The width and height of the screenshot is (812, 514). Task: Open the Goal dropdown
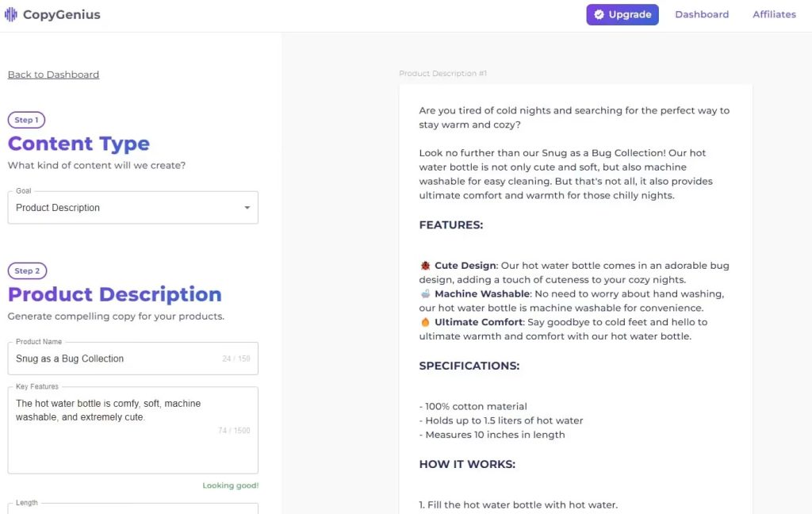coord(132,207)
